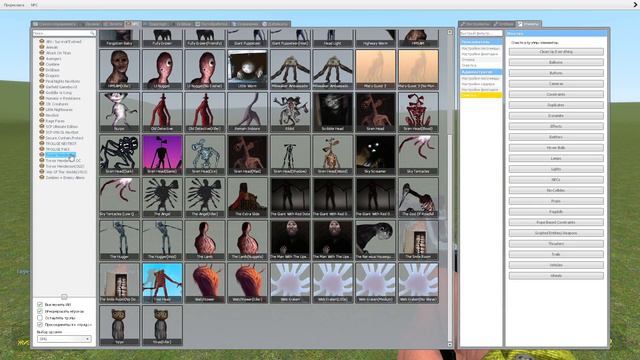Image resolution: width=640 pixels, height=360 pixels.
Task: Toggle the fourth checkbox about joining squad
Action: 40,324
